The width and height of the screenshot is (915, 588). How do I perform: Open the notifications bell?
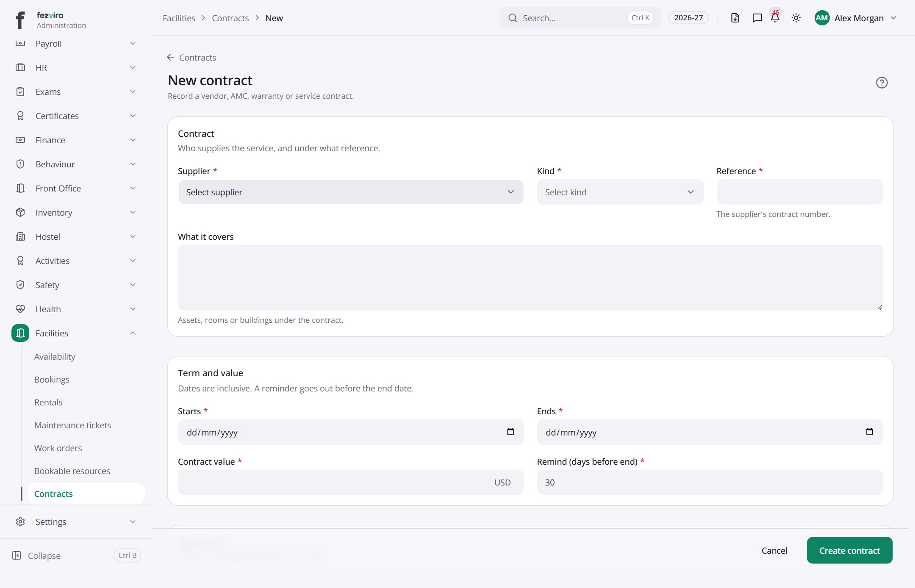point(775,18)
